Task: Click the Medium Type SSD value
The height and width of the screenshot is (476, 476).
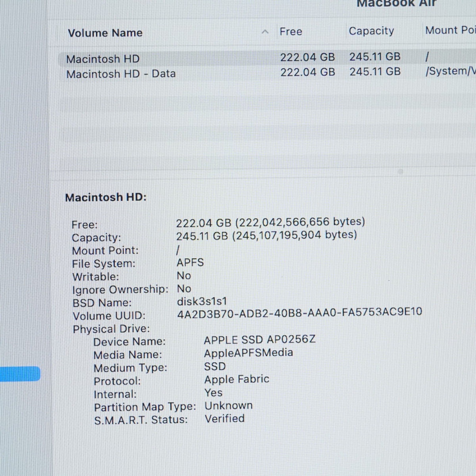Action: [215, 367]
